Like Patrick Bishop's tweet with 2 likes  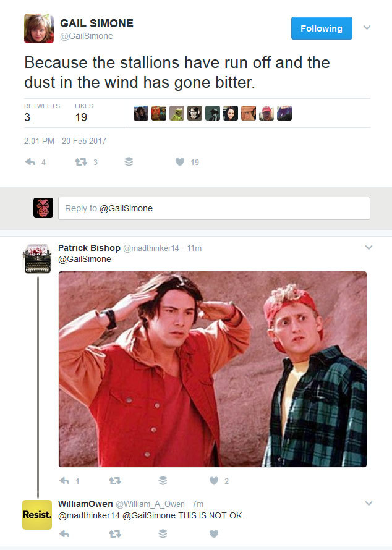(214, 481)
